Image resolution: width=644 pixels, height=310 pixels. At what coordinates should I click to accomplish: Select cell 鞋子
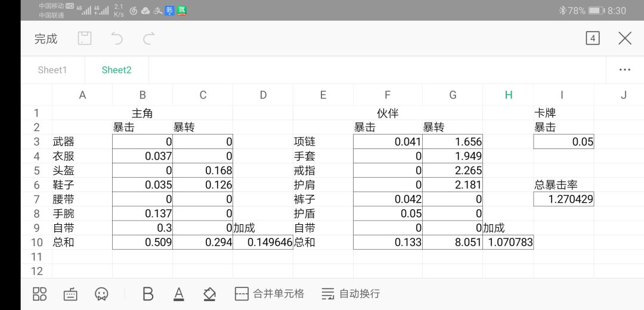[82, 185]
